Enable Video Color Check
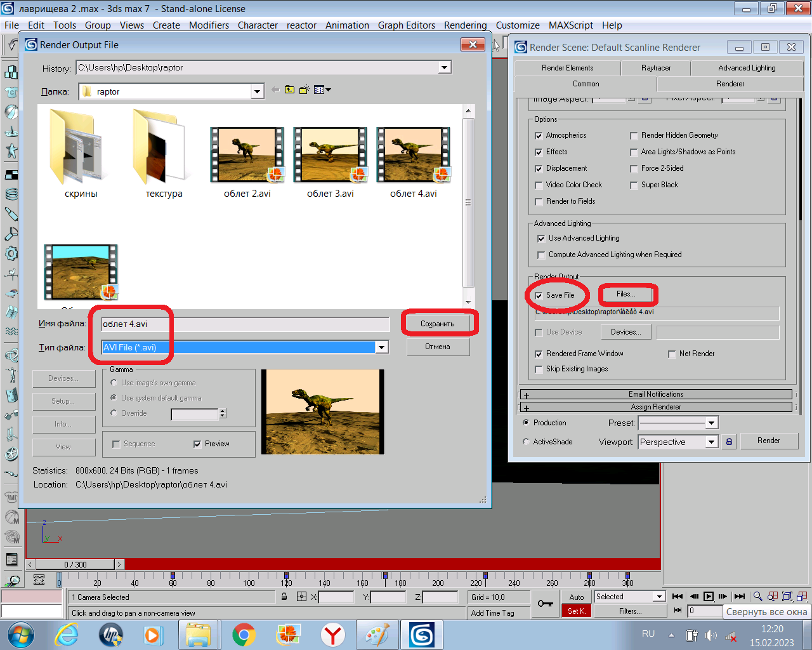 coord(539,185)
